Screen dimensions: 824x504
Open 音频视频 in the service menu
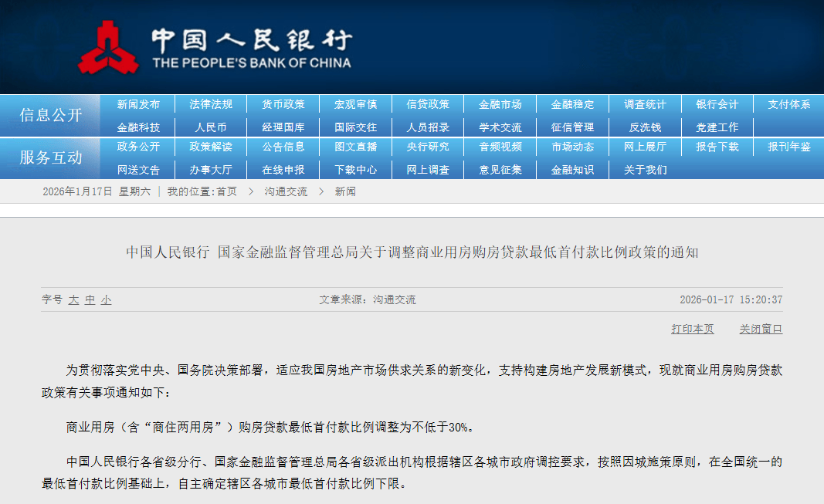pos(500,147)
